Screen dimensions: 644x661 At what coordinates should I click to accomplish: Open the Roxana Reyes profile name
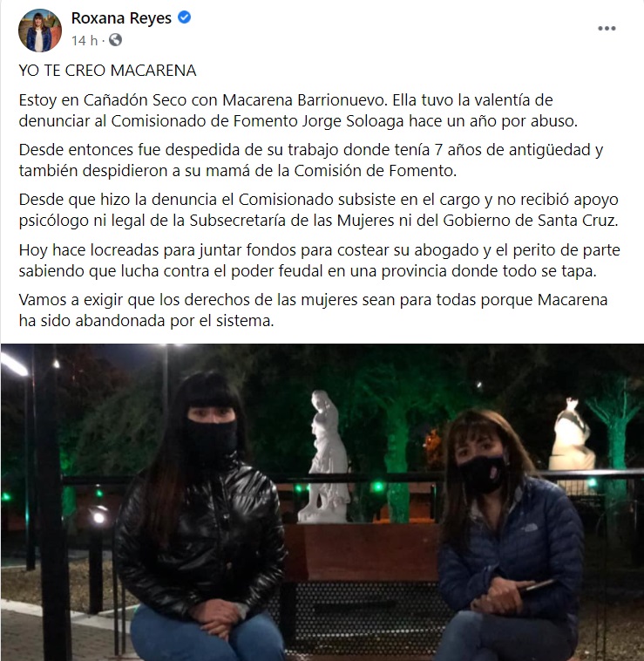pos(121,18)
